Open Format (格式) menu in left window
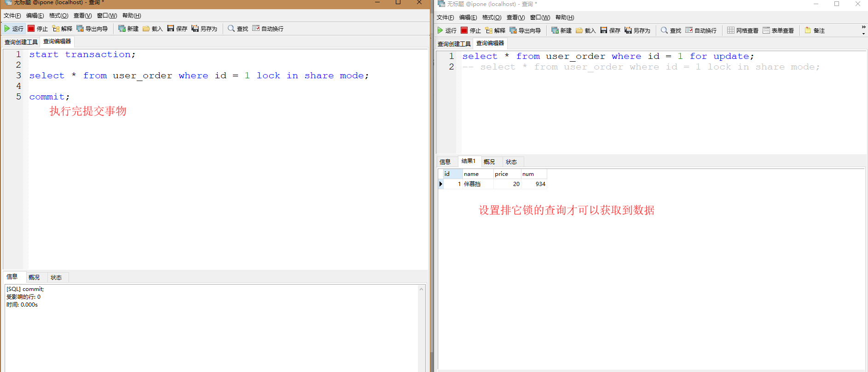Screen dimensions: 868x372 click(x=58, y=16)
